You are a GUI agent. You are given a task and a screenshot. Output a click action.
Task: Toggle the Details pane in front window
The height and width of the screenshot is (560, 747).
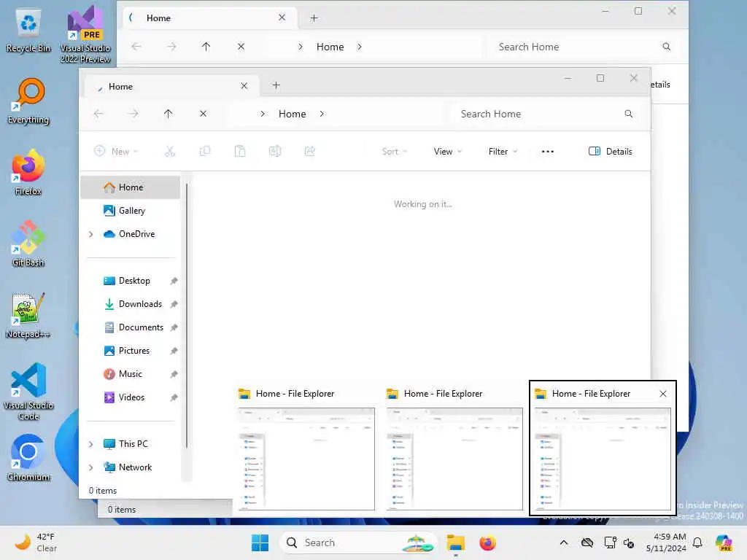coord(611,152)
